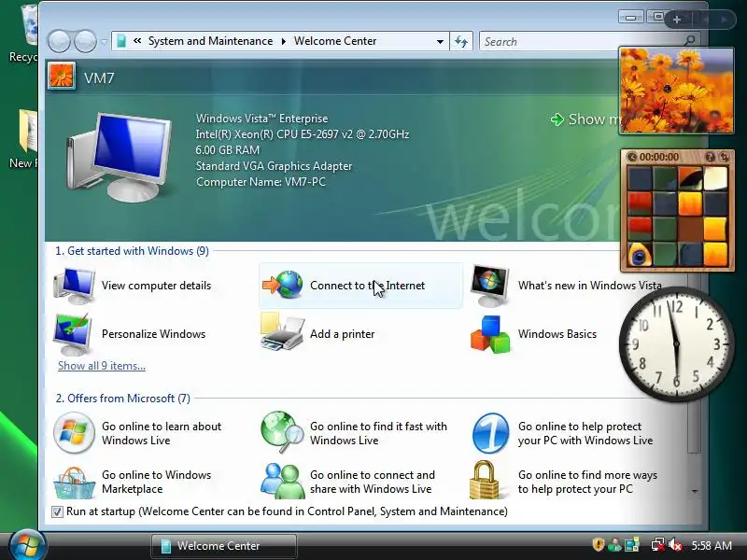Screen dimensions: 747x560
Task: Click Welcome Center taskbar button
Action: click(224, 546)
